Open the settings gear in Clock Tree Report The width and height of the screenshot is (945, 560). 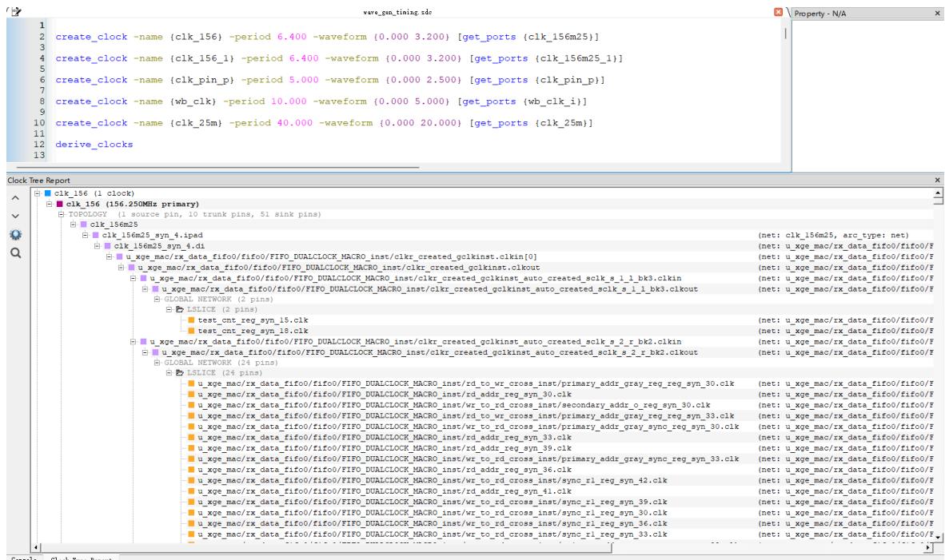pyautogui.click(x=16, y=235)
